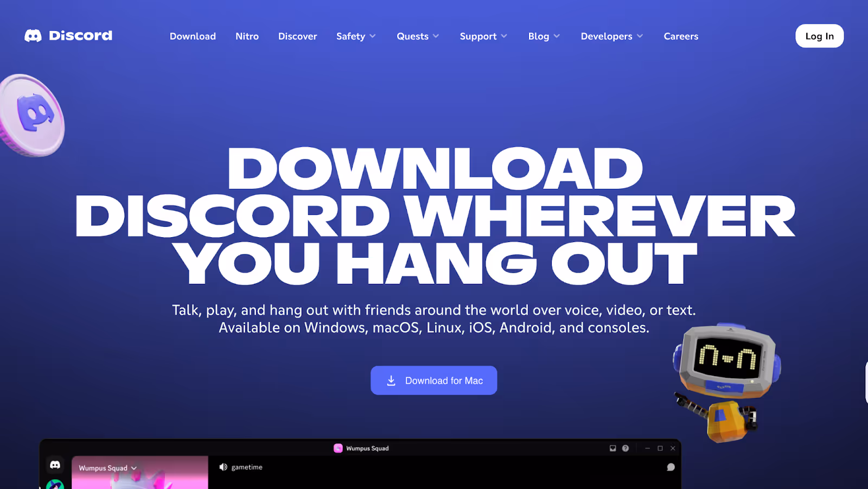The image size is (868, 489).
Task: Expand the Developers dropdown menu
Action: (x=612, y=36)
